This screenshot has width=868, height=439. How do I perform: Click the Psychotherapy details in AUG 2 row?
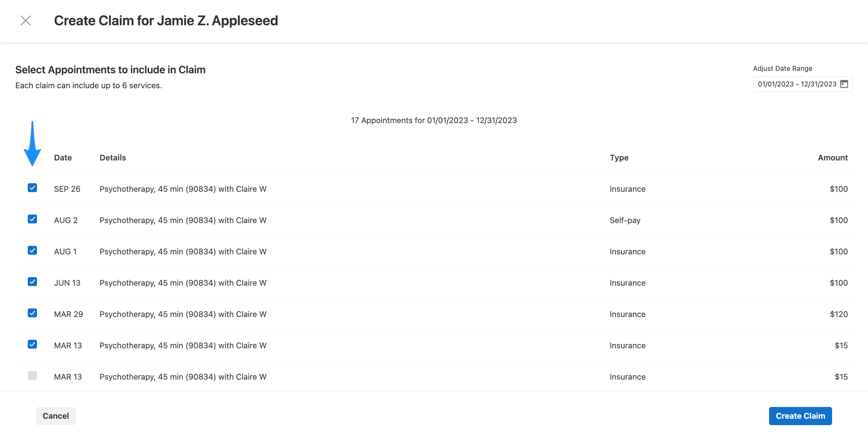coord(183,221)
